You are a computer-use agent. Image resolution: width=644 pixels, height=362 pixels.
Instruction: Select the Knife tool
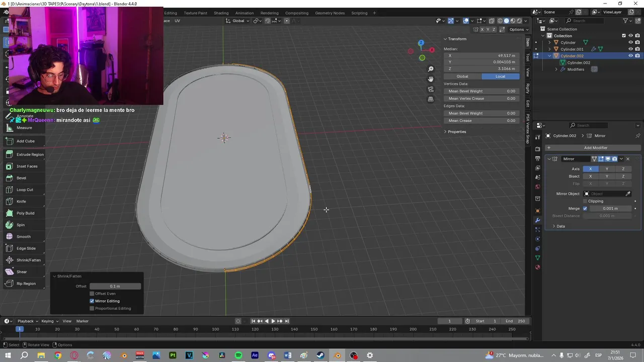click(21, 201)
